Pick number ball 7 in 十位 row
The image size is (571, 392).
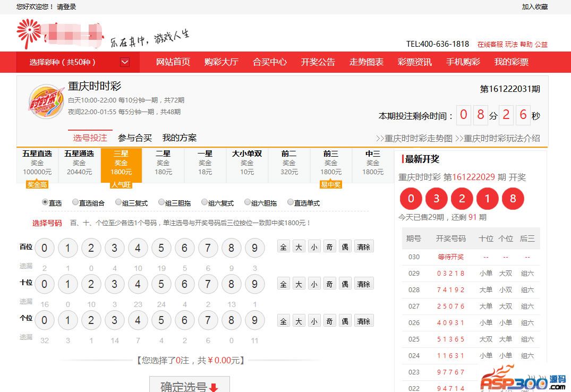[208, 284]
